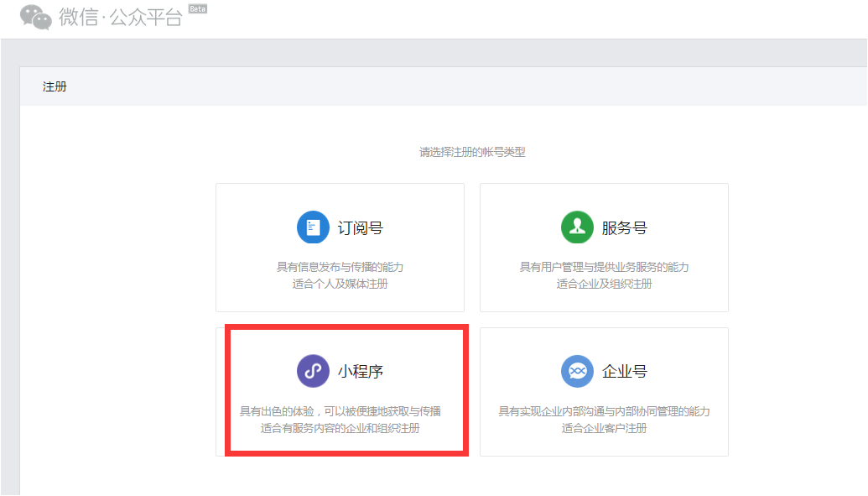Click the 注册 heading label
This screenshot has height=496, width=868.
point(55,86)
